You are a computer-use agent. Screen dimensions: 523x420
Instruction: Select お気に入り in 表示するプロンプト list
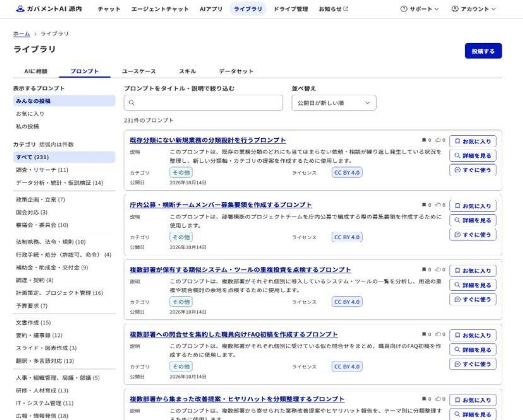(x=30, y=114)
